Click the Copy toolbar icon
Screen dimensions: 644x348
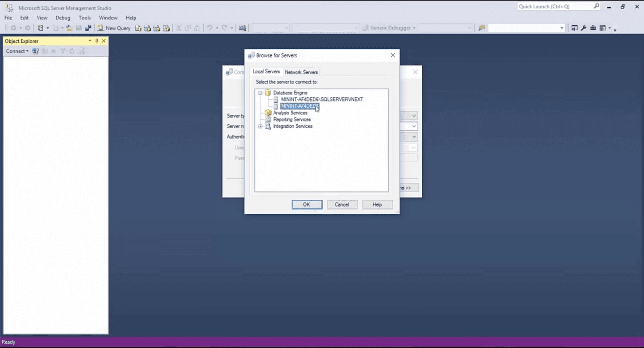[188, 28]
